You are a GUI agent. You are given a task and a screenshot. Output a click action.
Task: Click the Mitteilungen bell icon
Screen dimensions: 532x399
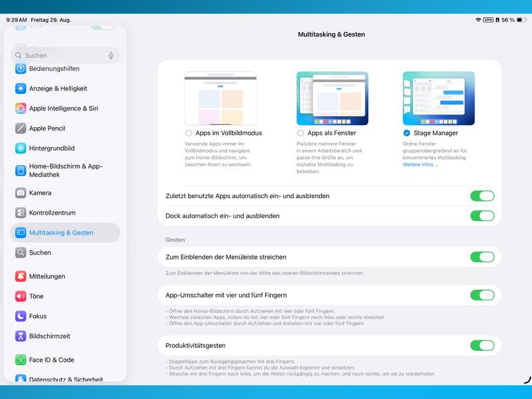point(21,276)
